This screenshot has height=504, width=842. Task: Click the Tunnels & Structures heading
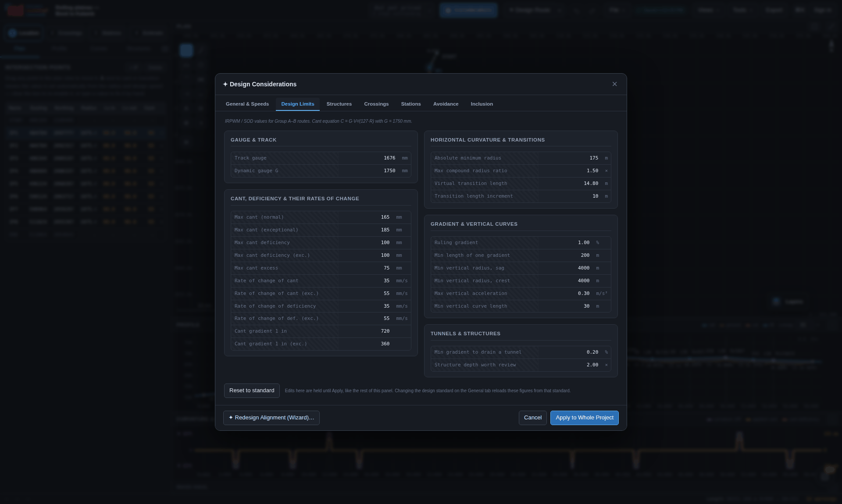[x=465, y=334]
